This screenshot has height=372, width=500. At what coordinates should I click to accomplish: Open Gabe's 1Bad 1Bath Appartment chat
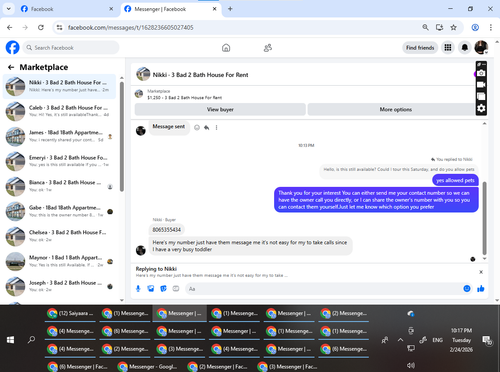click(59, 211)
